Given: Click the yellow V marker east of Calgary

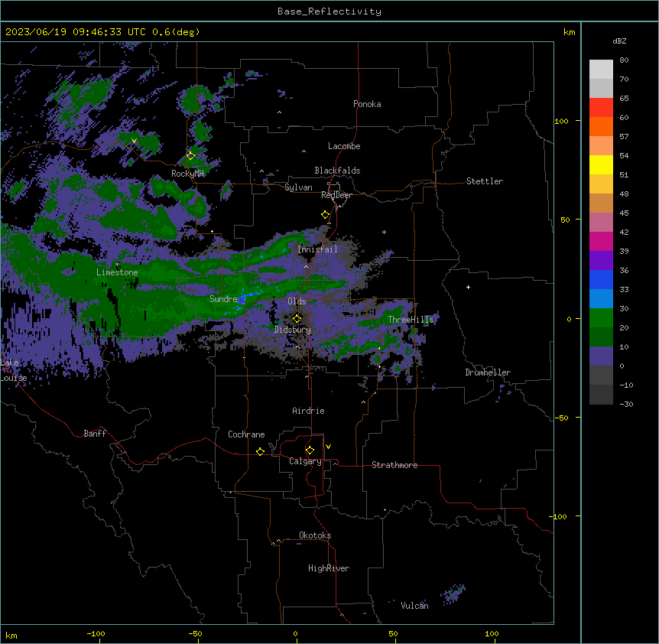Looking at the screenshot, I should click(x=328, y=447).
